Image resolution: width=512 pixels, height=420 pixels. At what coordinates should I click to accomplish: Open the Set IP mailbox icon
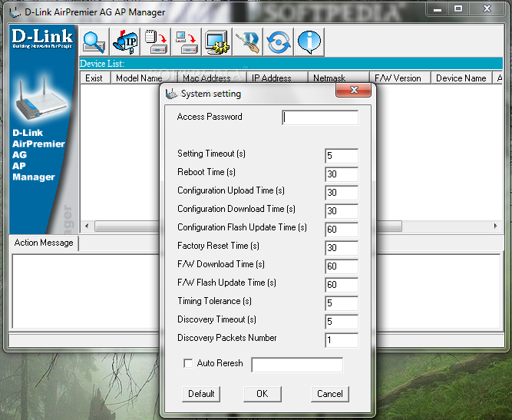(x=124, y=42)
